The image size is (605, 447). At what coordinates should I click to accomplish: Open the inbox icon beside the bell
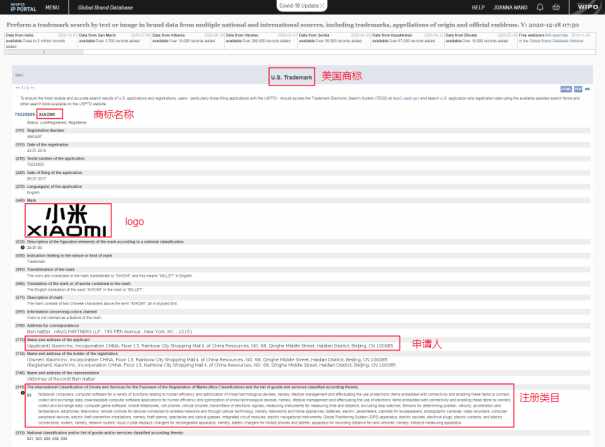[x=556, y=7]
